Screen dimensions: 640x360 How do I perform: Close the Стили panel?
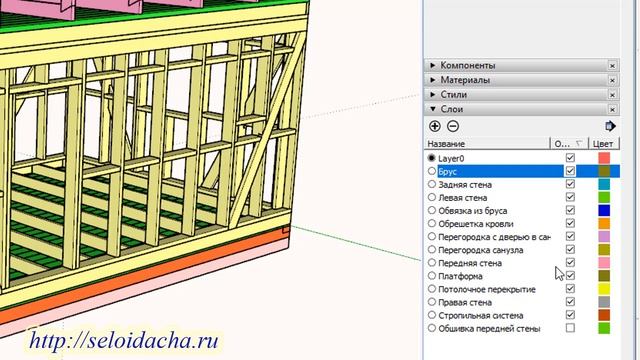click(x=612, y=95)
